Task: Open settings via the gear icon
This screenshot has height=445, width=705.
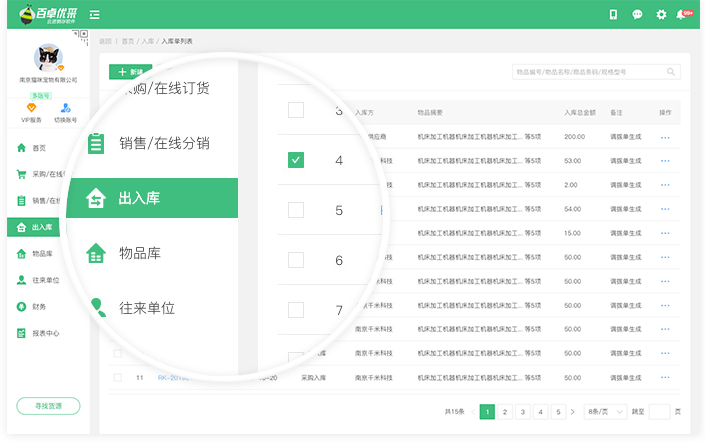Action: pos(661,14)
